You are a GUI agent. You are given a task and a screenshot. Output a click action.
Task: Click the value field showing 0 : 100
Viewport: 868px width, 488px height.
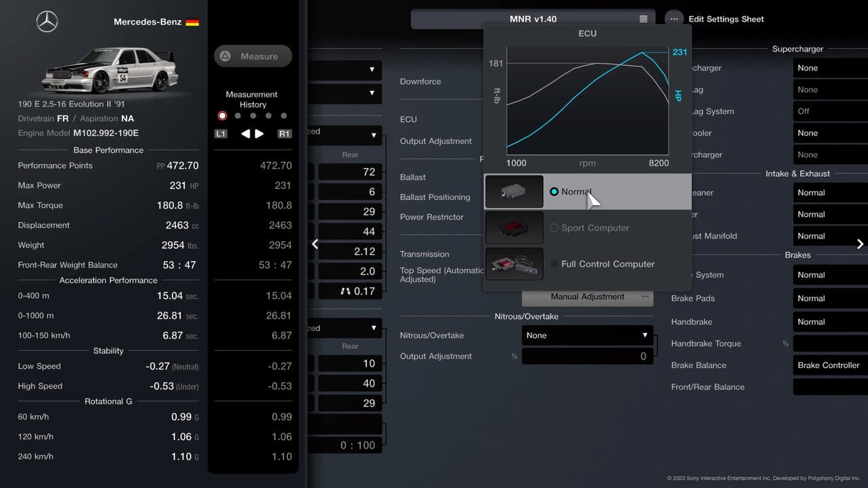click(345, 445)
